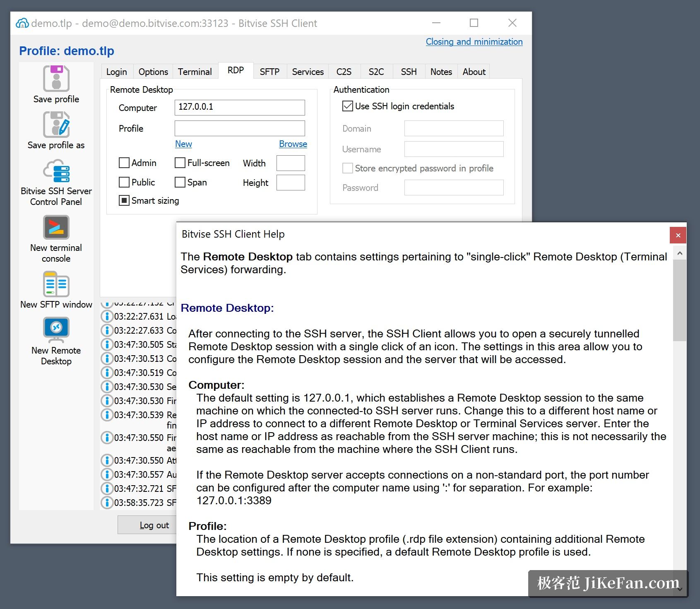The width and height of the screenshot is (700, 609).
Task: Click the Log out button
Action: click(x=147, y=525)
